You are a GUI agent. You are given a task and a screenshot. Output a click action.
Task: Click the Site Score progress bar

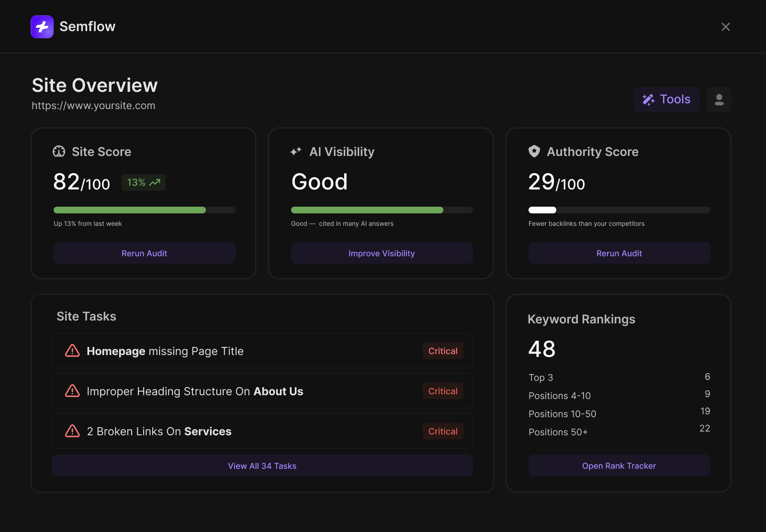[145, 210]
